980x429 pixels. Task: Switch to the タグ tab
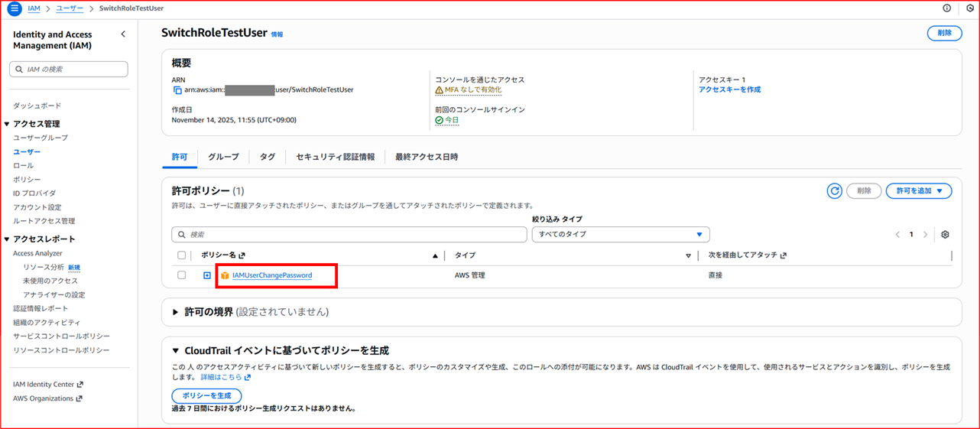click(x=268, y=157)
